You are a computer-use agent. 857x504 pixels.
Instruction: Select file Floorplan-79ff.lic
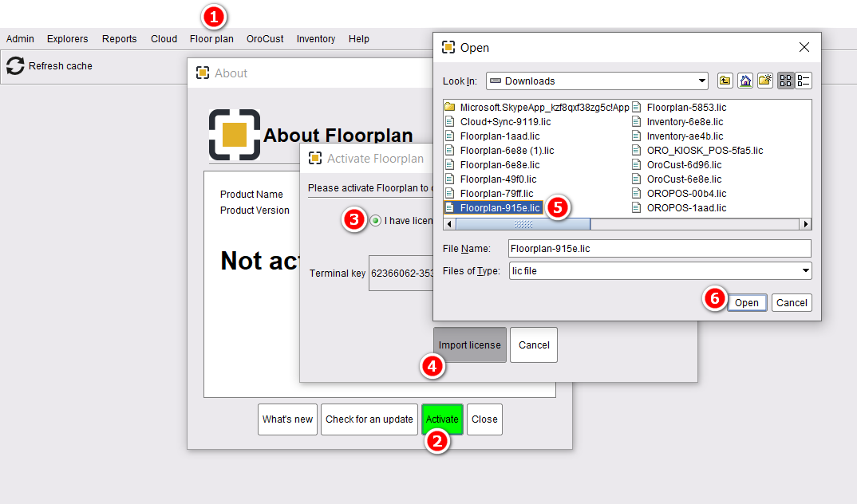click(x=496, y=193)
